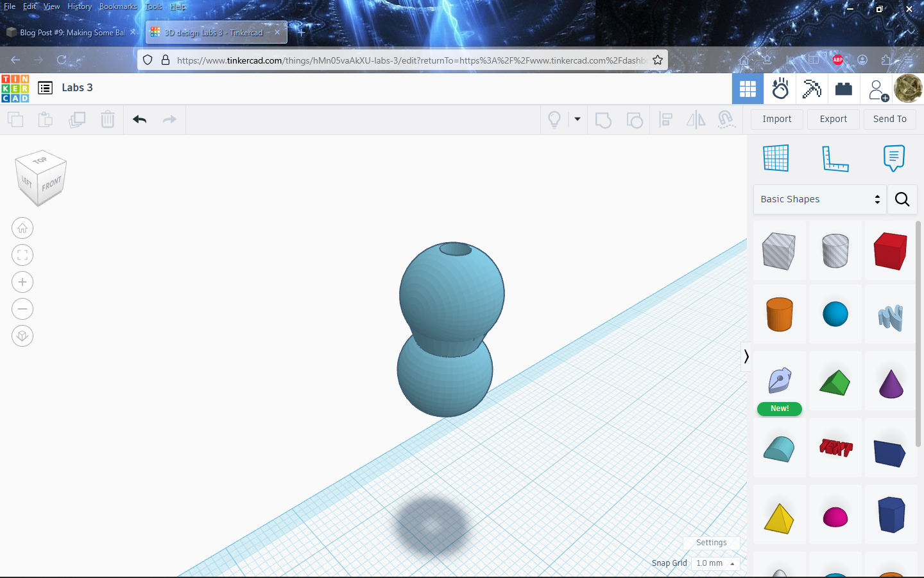
Task: Select the blue Sphere shape thumbnail
Action: tap(835, 315)
